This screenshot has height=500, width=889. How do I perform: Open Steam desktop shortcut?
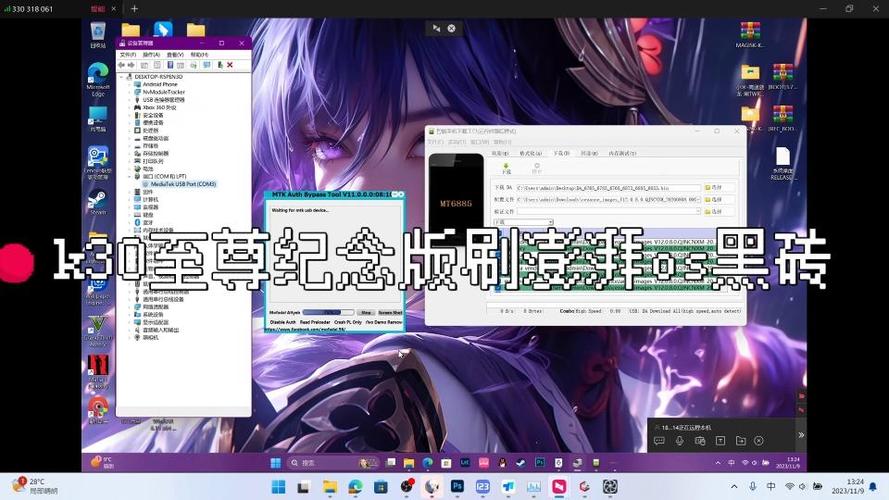coord(98,202)
